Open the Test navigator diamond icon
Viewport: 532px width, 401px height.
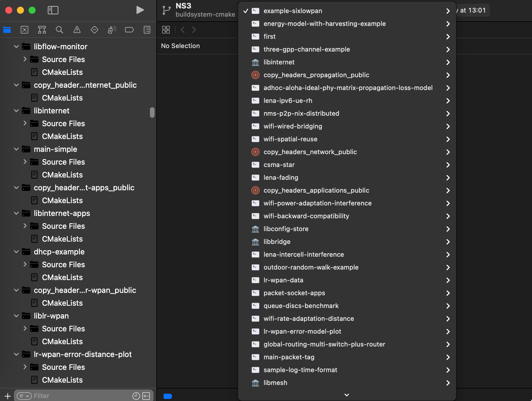[94, 30]
